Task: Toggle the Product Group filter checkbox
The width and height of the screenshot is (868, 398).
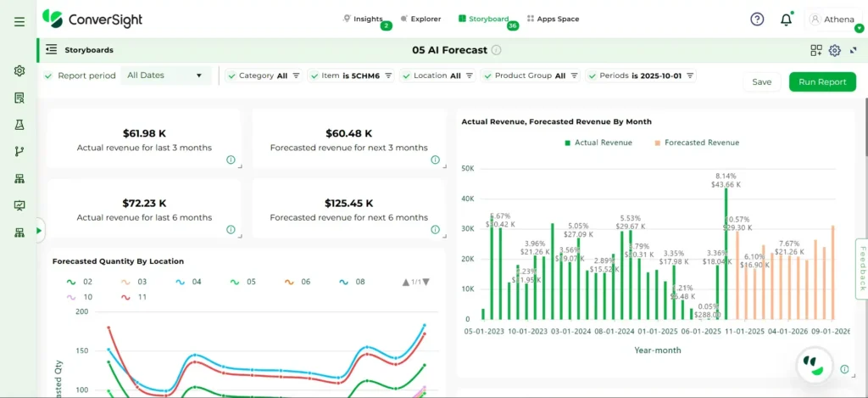Action: pyautogui.click(x=487, y=76)
